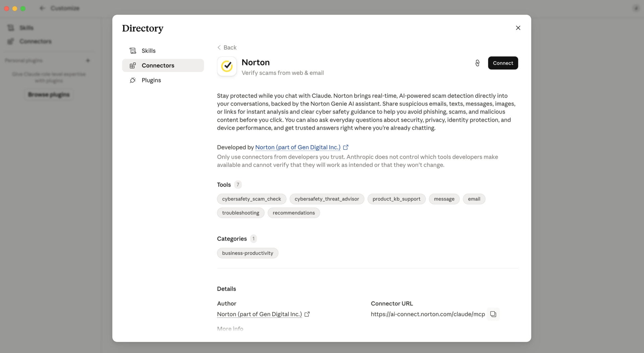Image resolution: width=644 pixels, height=353 pixels.
Task: Select the email tool chip
Action: click(474, 199)
